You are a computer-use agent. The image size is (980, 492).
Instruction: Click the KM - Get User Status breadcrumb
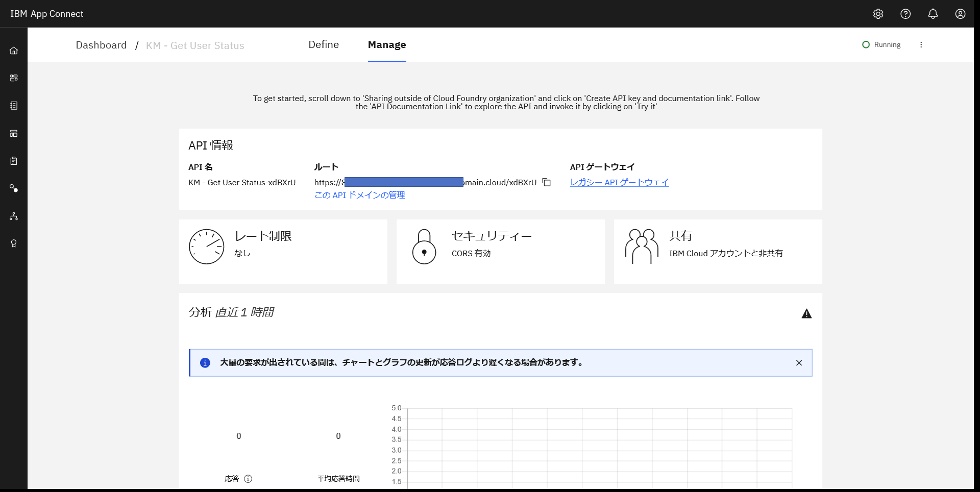pyautogui.click(x=195, y=45)
